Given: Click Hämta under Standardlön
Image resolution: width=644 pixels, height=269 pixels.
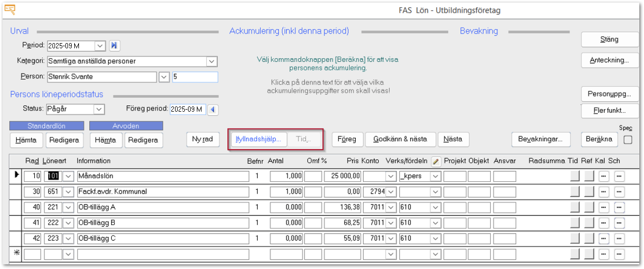Looking at the screenshot, I should click(x=26, y=140).
